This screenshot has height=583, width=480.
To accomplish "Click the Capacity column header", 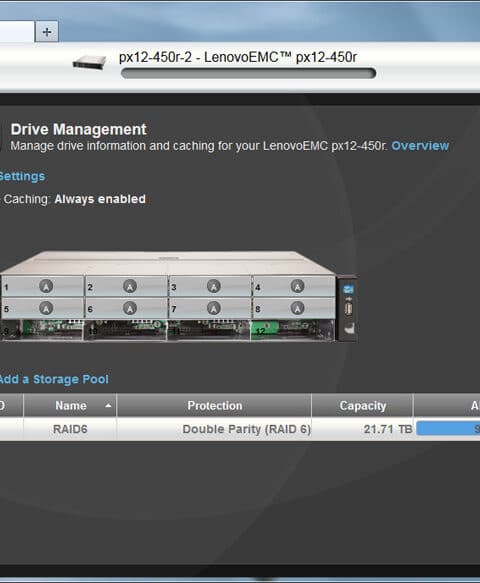I will pos(363,406).
